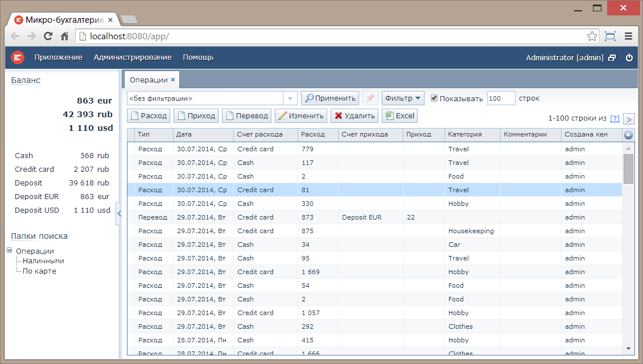
Task: Reload the page
Action: click(x=48, y=36)
